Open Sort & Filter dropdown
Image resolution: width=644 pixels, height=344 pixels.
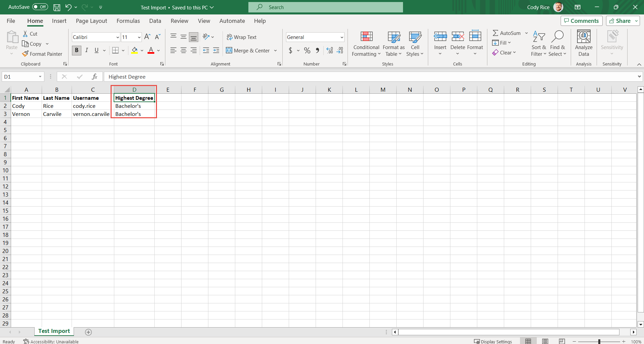539,44
